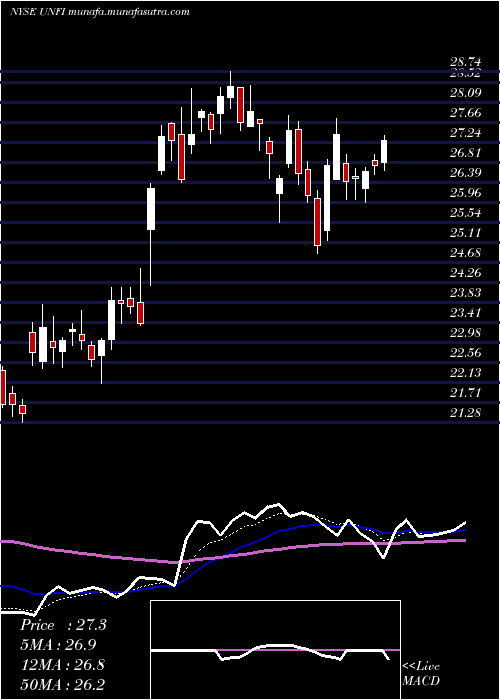Screen dimensions: 500x700
Task: Click the 26.81 price axis label
Action: click(x=465, y=153)
